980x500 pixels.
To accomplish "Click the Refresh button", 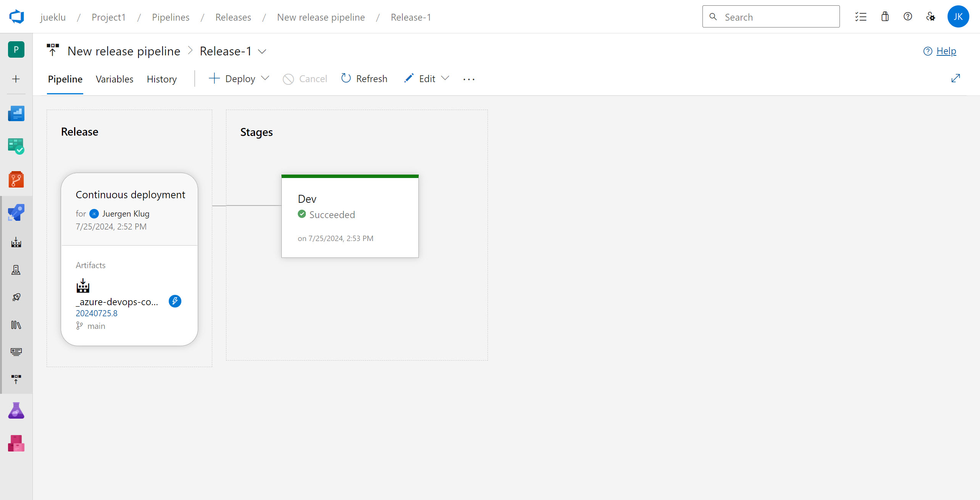I will 364,79.
